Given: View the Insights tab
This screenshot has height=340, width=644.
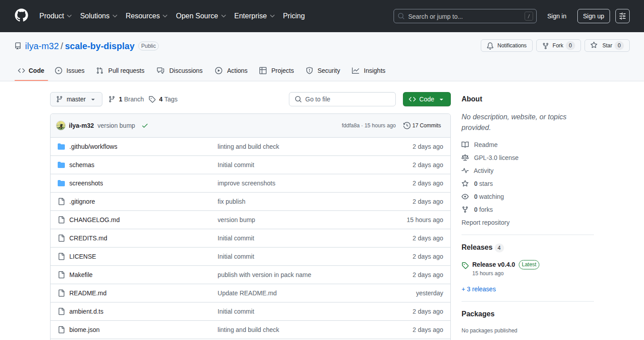Looking at the screenshot, I should 369,71.
